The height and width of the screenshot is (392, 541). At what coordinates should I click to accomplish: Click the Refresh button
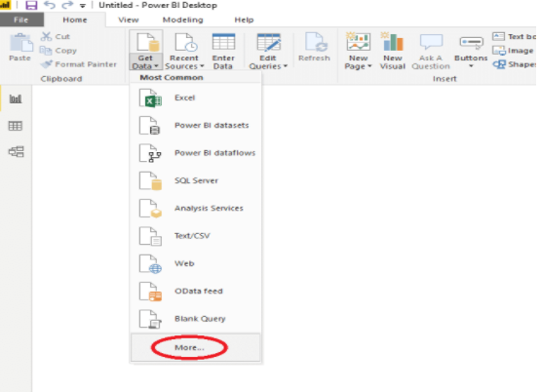pos(314,48)
